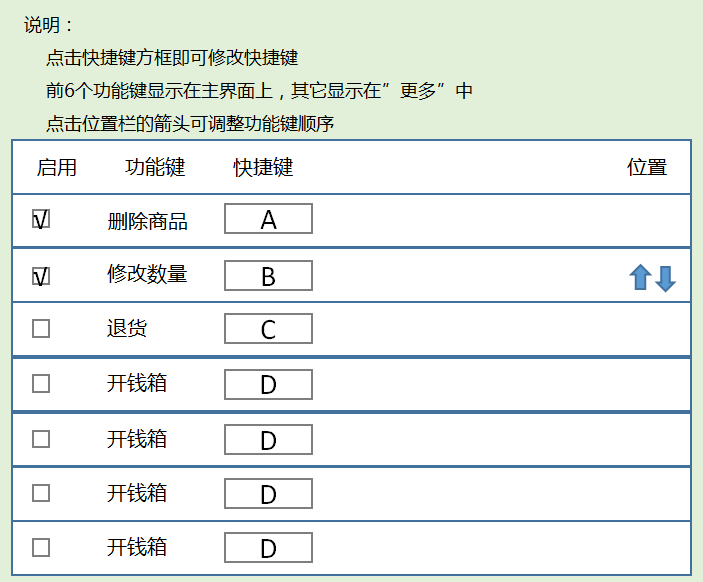
Task: Check the bottom 开钱箱 row checkbox
Action: 41,547
